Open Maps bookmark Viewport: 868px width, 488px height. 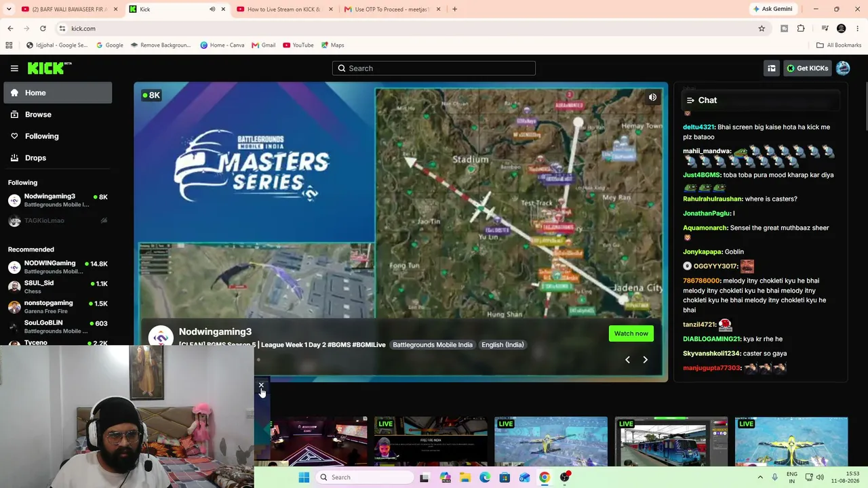pos(332,45)
